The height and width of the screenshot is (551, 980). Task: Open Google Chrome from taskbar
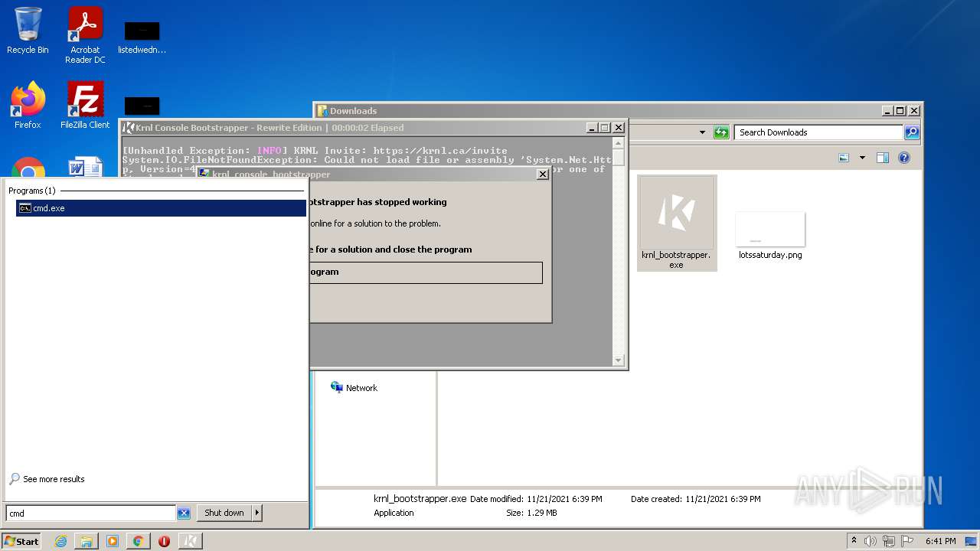[138, 541]
